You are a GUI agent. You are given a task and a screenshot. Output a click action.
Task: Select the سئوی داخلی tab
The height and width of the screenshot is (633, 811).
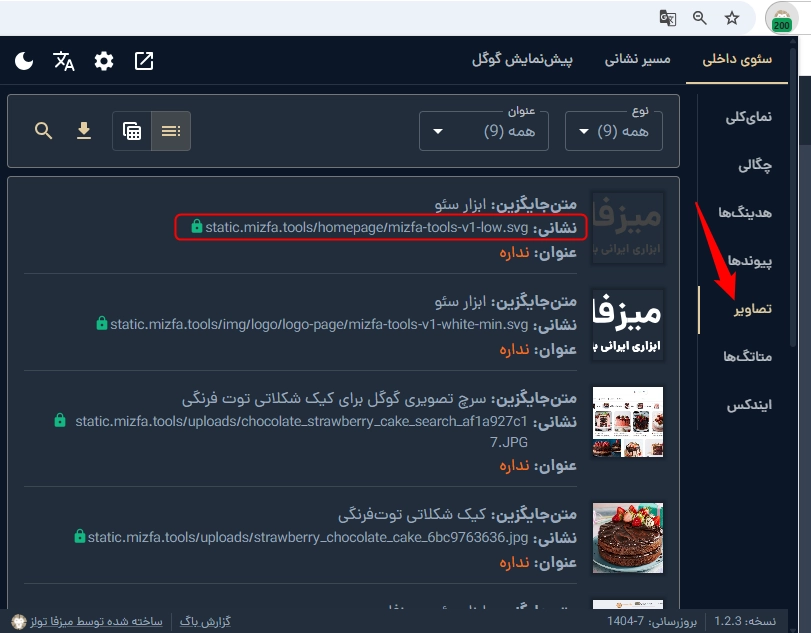pos(737,60)
